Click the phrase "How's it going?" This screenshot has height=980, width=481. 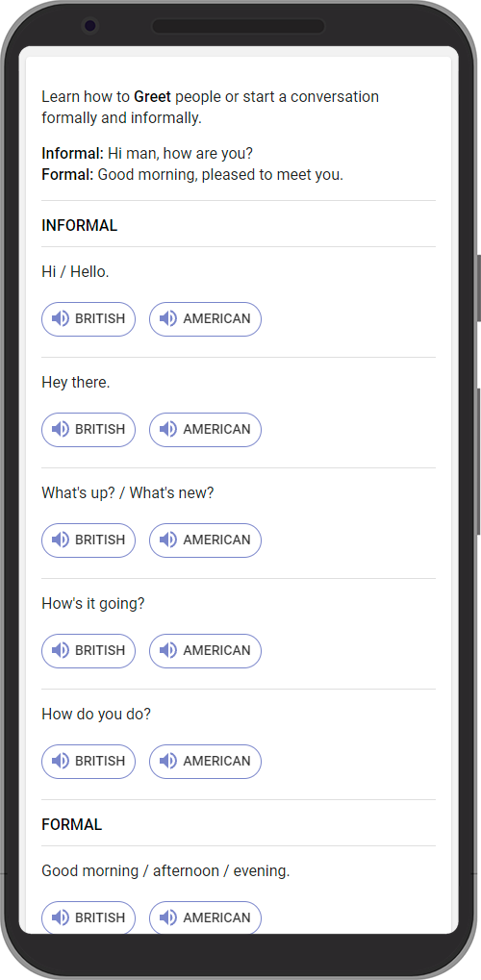(x=93, y=604)
